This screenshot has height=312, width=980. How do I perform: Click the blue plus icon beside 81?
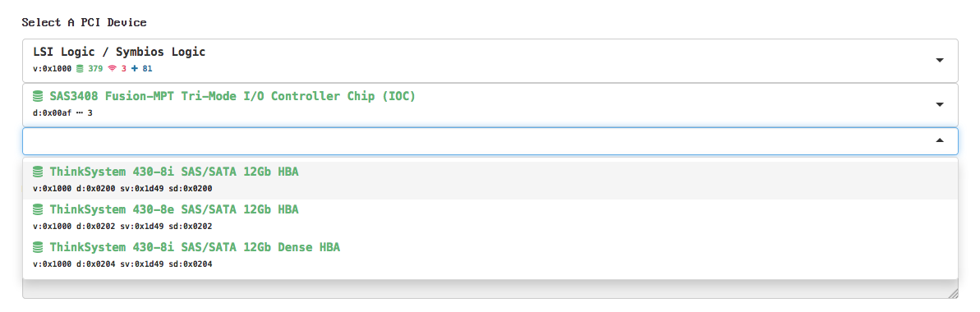click(x=135, y=68)
